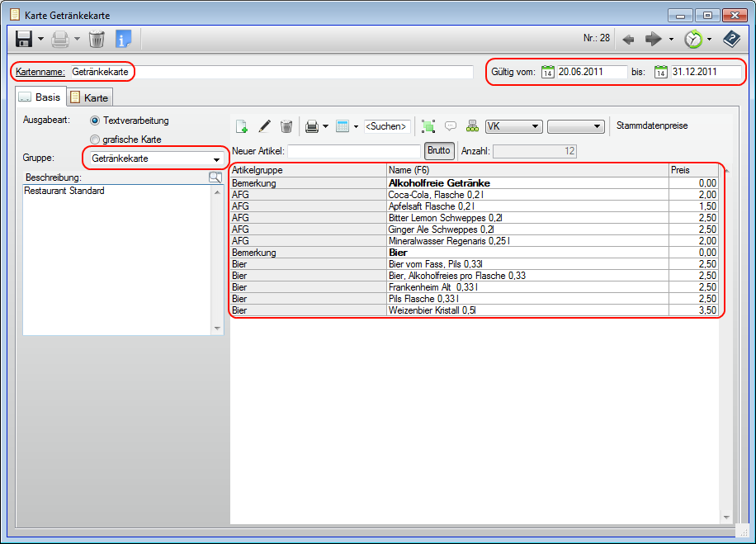Switch to the Karte tab
The width and height of the screenshot is (756, 544).
(x=89, y=97)
